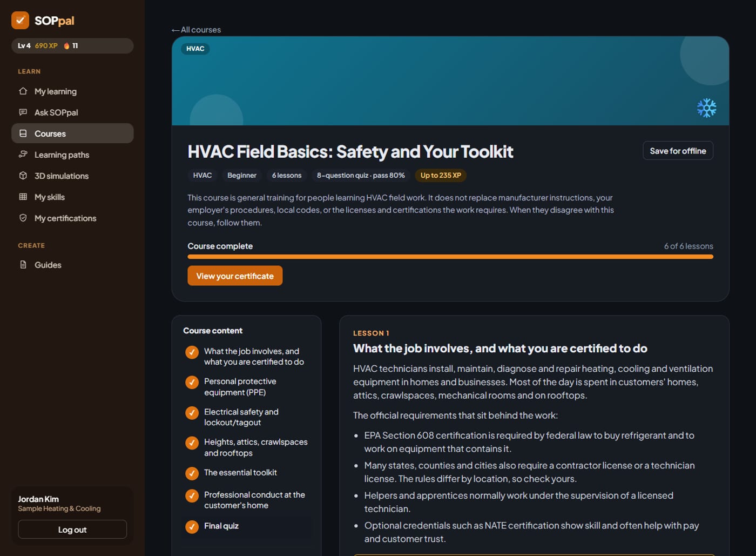Image resolution: width=756 pixels, height=556 pixels.
Task: Click the snowflake icon on the course banner
Action: pos(706,108)
